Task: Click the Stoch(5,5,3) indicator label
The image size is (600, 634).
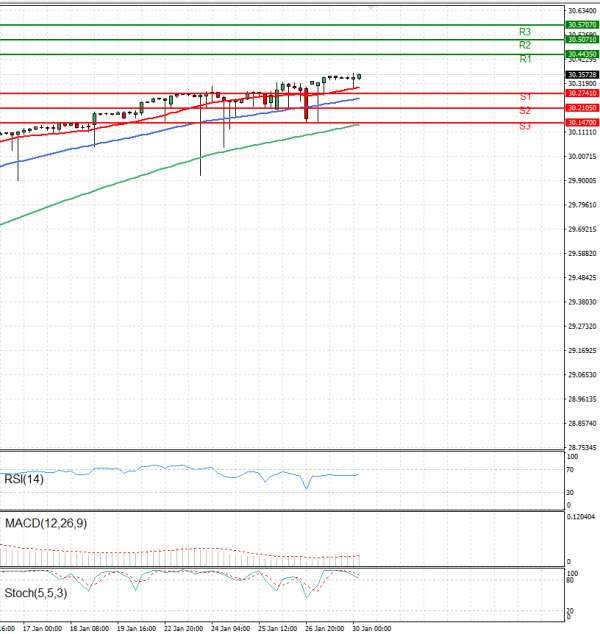Action: pyautogui.click(x=36, y=593)
